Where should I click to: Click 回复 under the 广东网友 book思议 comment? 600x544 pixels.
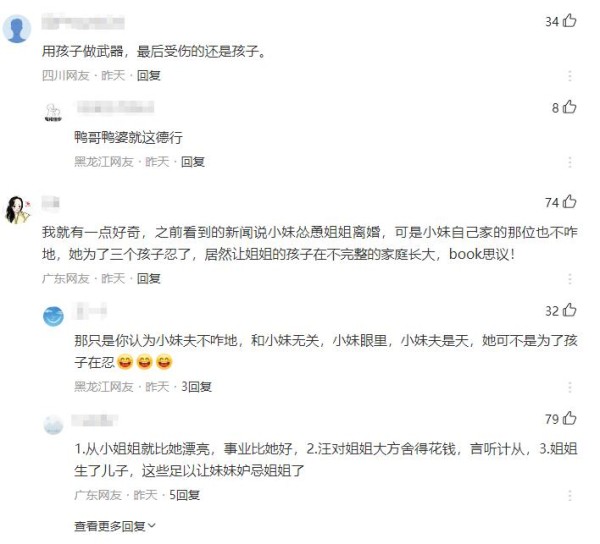148,279
